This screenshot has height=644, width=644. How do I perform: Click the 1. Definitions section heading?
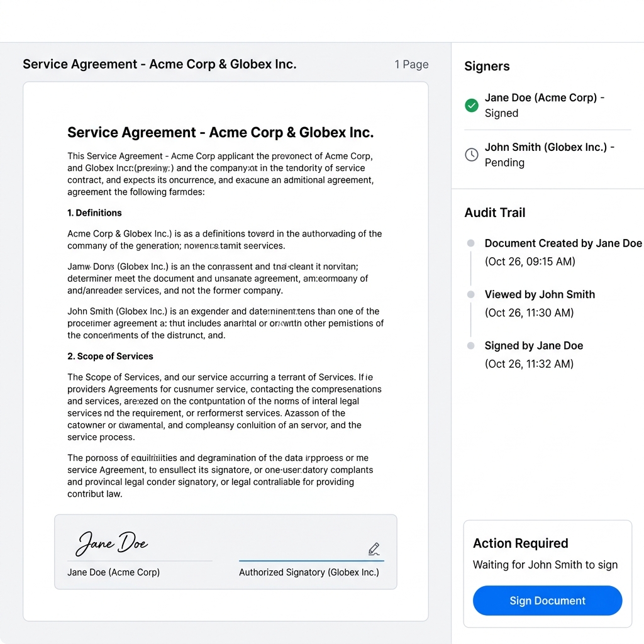tap(94, 213)
